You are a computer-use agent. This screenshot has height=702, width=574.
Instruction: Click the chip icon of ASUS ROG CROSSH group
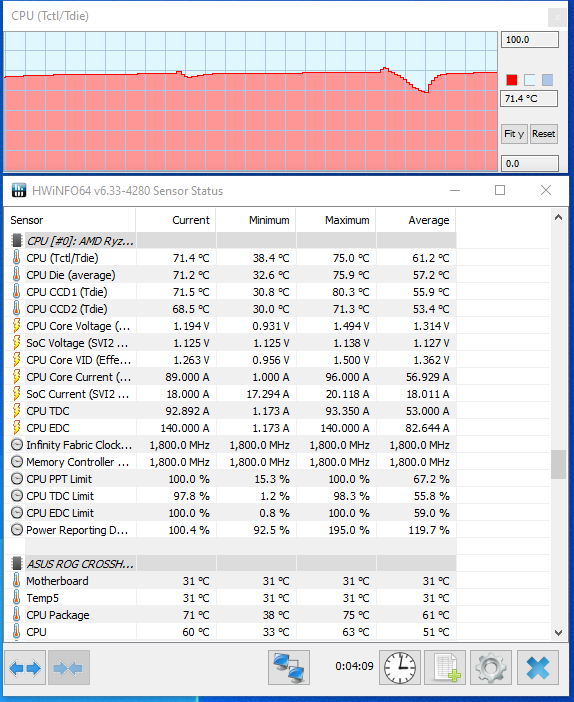click(17, 563)
